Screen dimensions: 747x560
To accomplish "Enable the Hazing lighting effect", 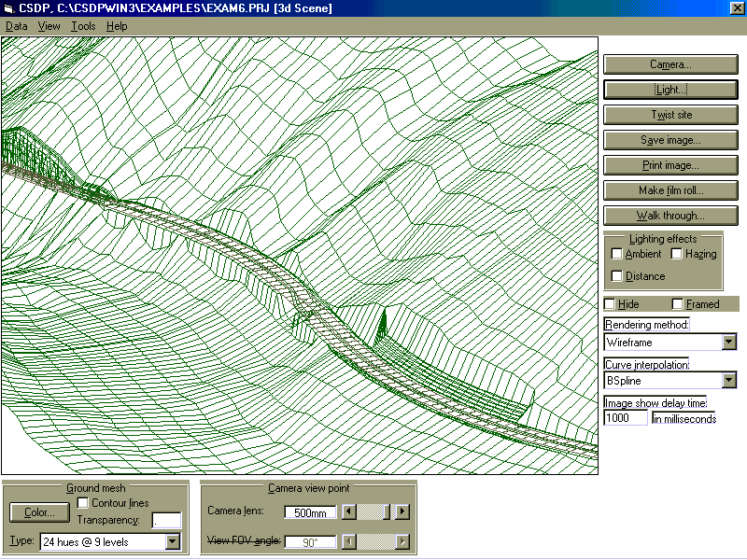I will coord(676,254).
